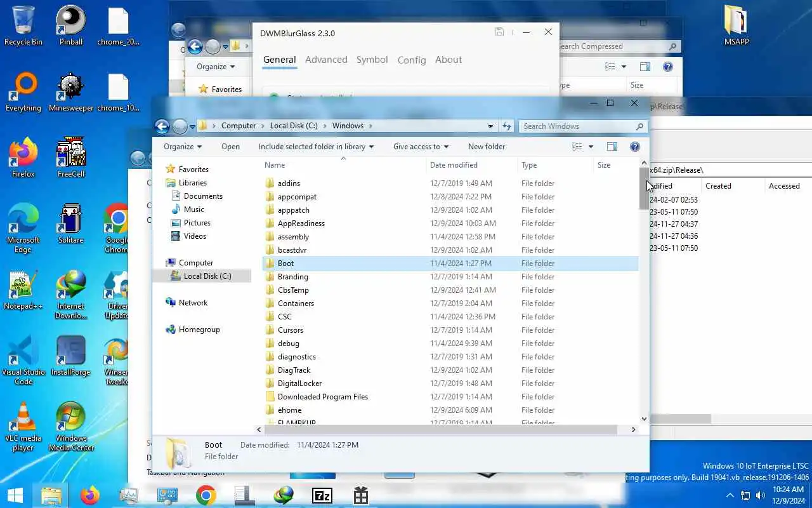Select the VLC media player desktop shortcut

(x=23, y=427)
